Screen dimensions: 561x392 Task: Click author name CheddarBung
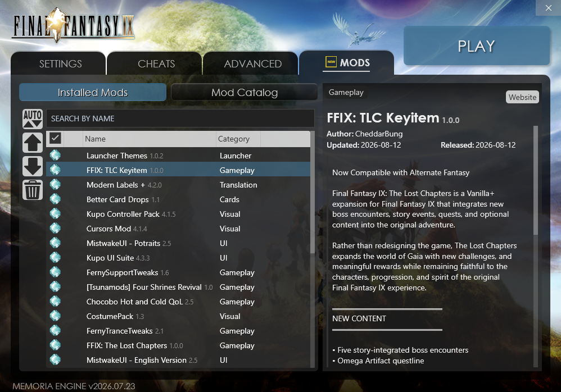(x=379, y=134)
